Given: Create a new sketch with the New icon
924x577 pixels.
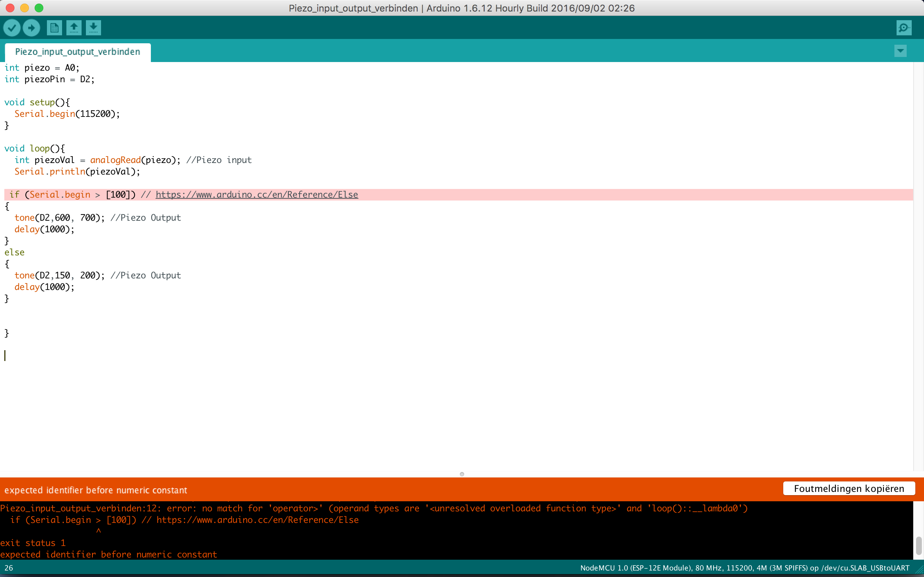Looking at the screenshot, I should (54, 28).
